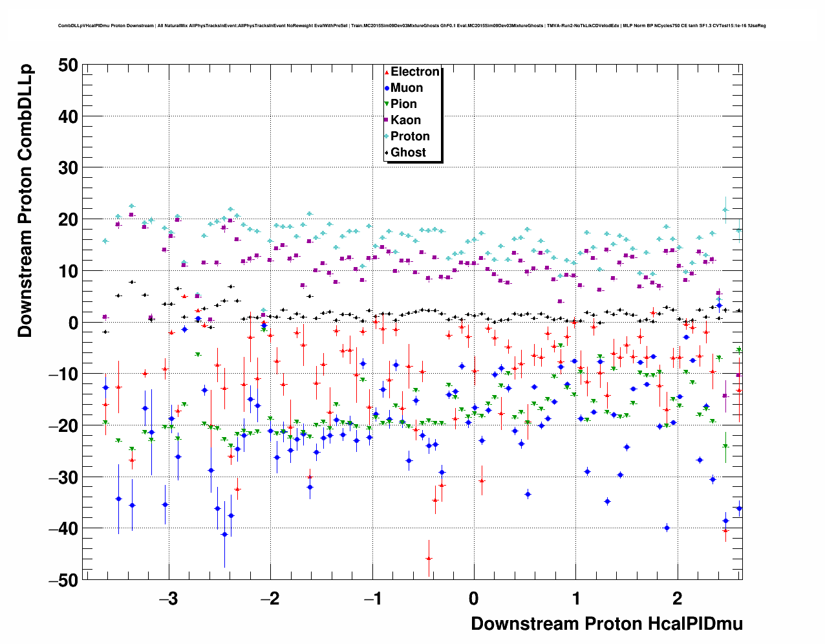Click the X-axis tick label 0
This screenshot has height=644, width=825.
point(474,599)
